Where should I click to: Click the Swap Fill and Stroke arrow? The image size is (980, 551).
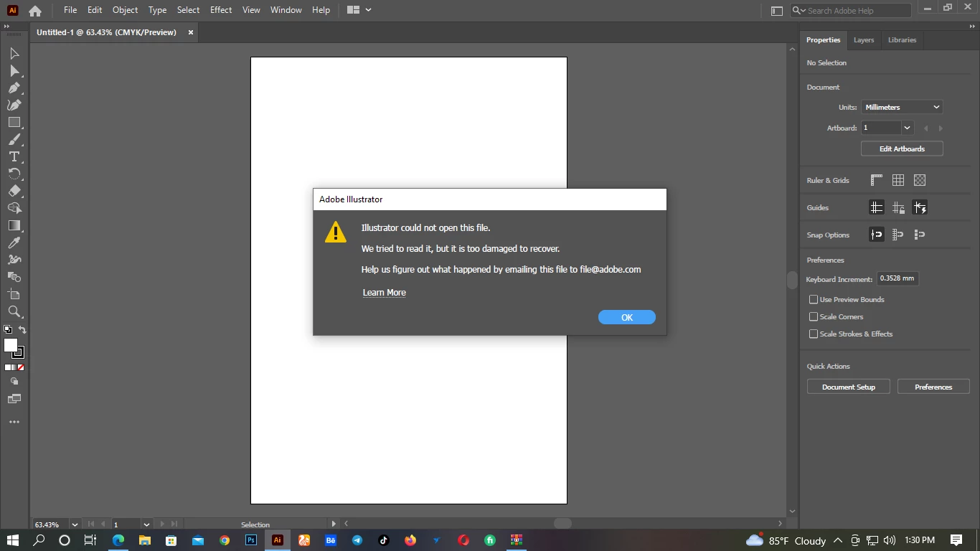(22, 330)
